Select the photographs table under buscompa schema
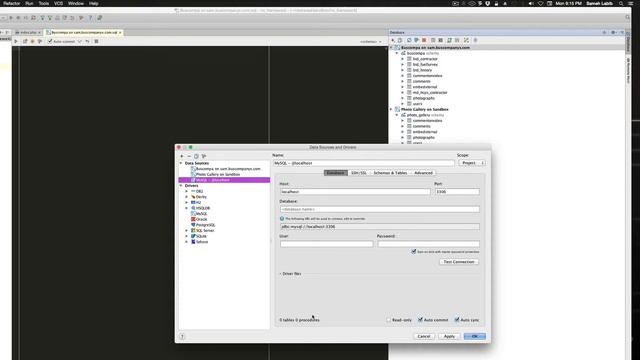The height and width of the screenshot is (360, 640). pos(423,98)
